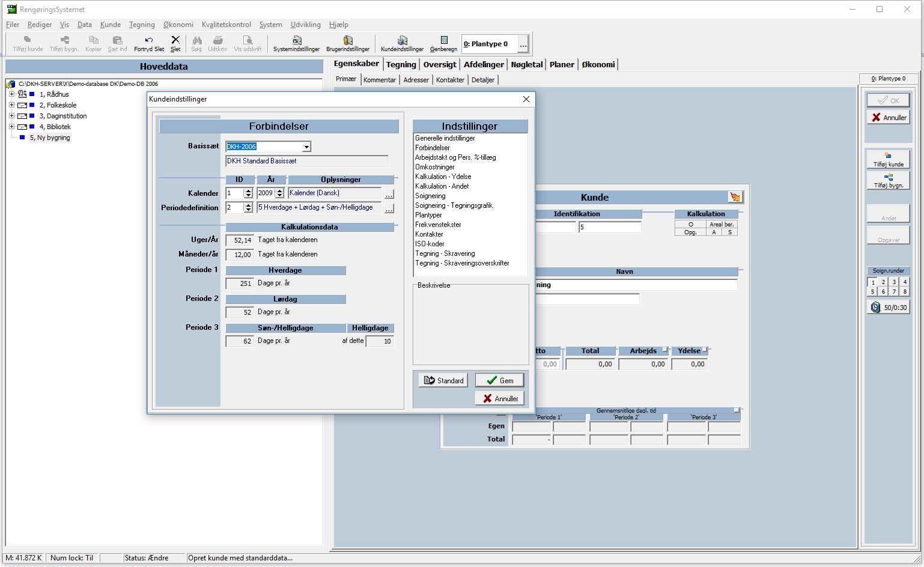Click the orange arrow icon in Kunde header
The height and width of the screenshot is (567, 924).
(735, 197)
